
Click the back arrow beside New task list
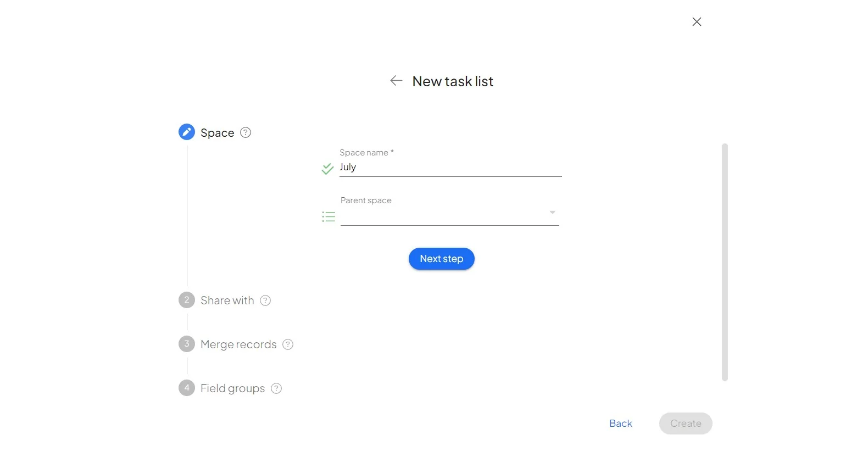coord(396,81)
